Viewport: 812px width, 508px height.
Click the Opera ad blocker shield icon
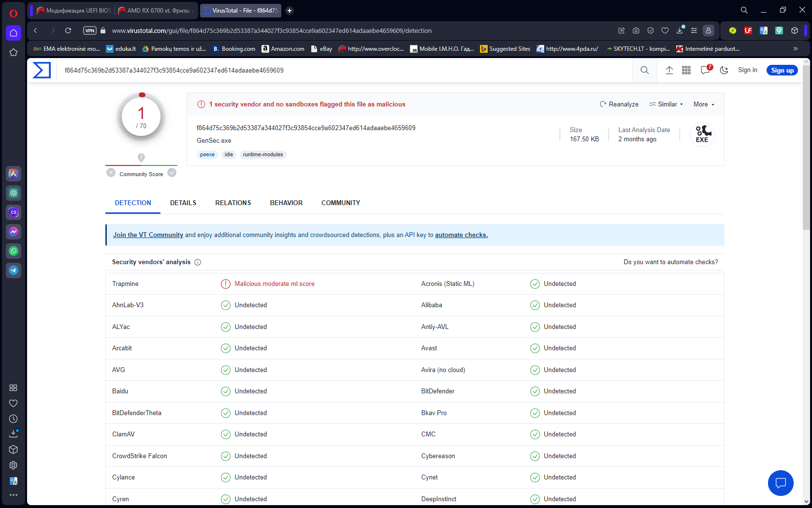click(x=651, y=30)
